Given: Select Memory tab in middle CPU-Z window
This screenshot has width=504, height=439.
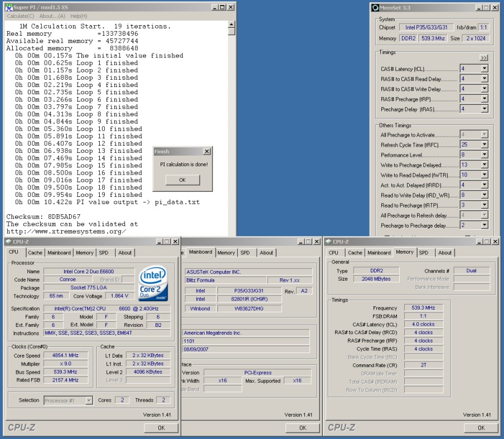Looking at the screenshot, I should (226, 253).
